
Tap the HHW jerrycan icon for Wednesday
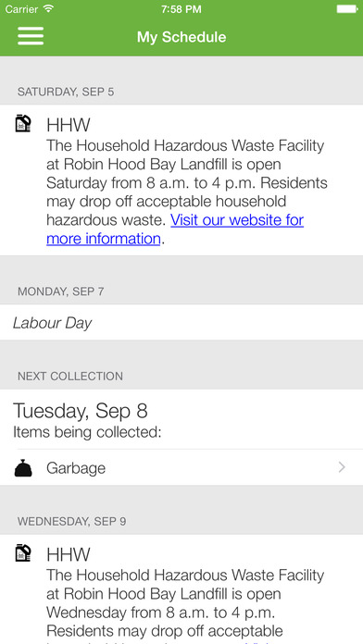click(x=23, y=552)
